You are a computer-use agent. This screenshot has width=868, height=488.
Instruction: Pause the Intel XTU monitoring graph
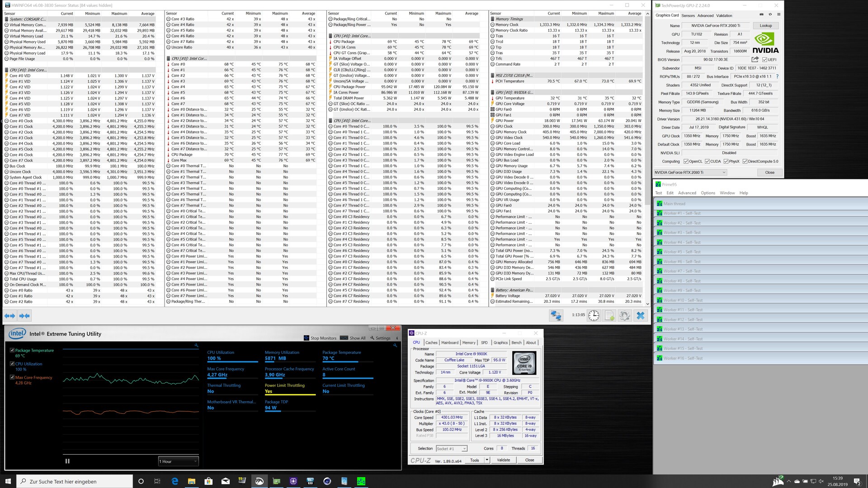click(x=67, y=461)
